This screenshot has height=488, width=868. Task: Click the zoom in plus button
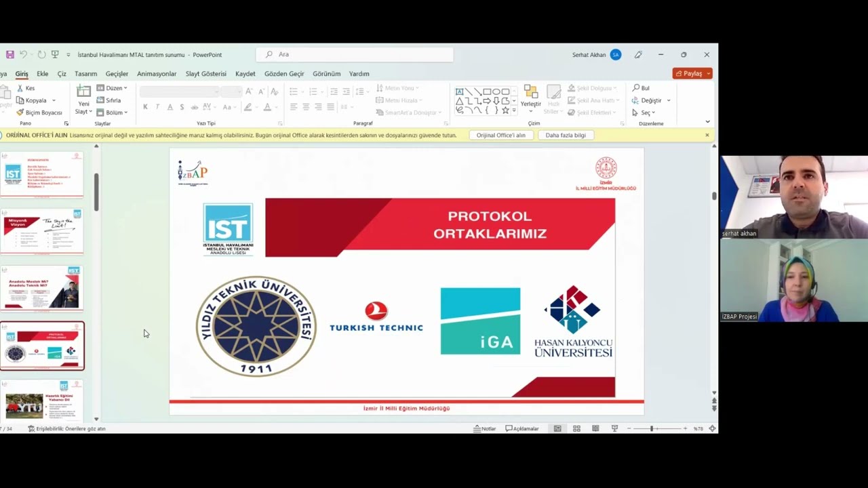[685, 428]
